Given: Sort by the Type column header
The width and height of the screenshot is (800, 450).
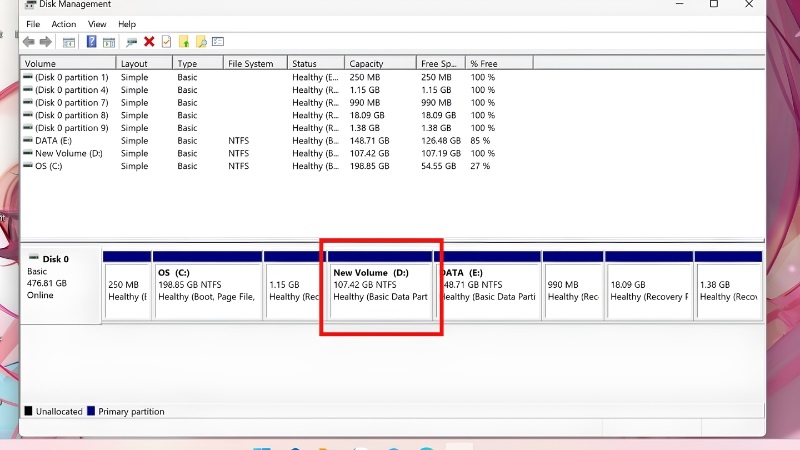Looking at the screenshot, I should click(198, 63).
